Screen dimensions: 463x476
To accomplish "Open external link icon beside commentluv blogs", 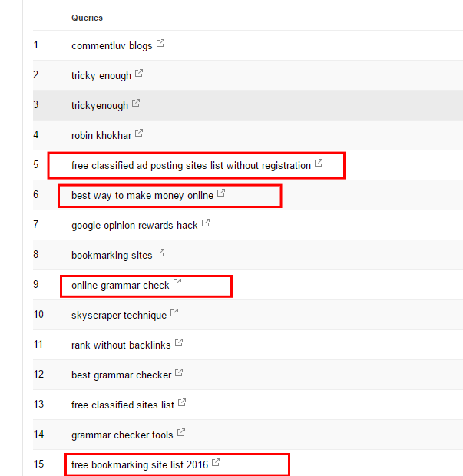I will pyautogui.click(x=160, y=44).
